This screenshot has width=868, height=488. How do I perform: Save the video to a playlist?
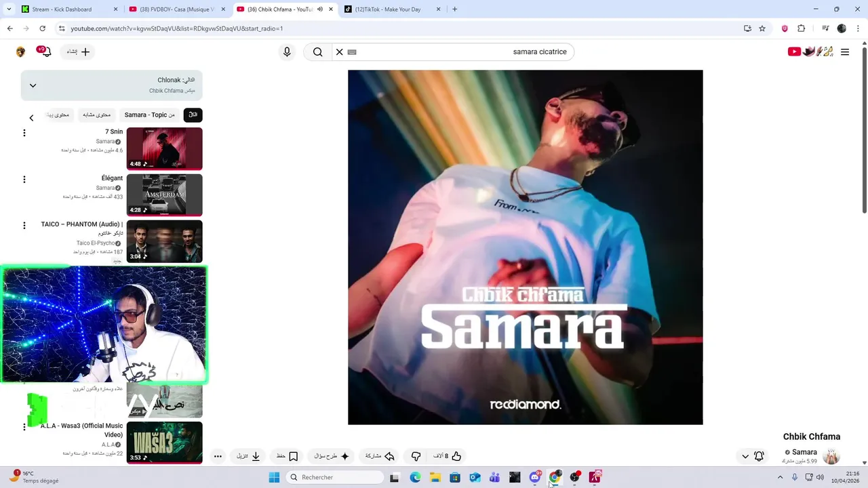[x=287, y=456]
